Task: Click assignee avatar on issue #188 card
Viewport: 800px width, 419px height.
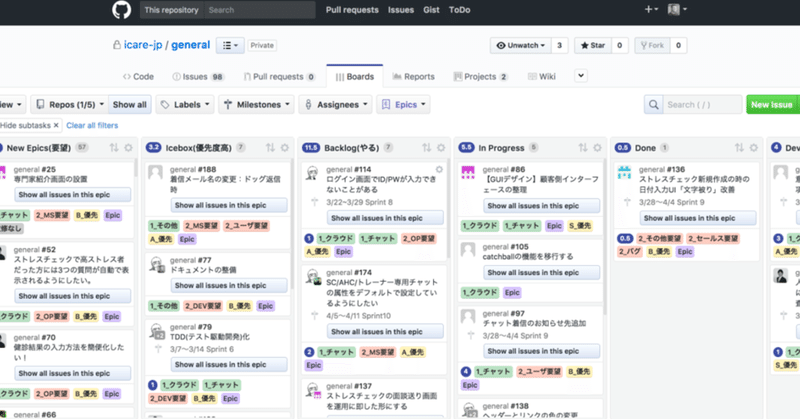Action: (155, 172)
